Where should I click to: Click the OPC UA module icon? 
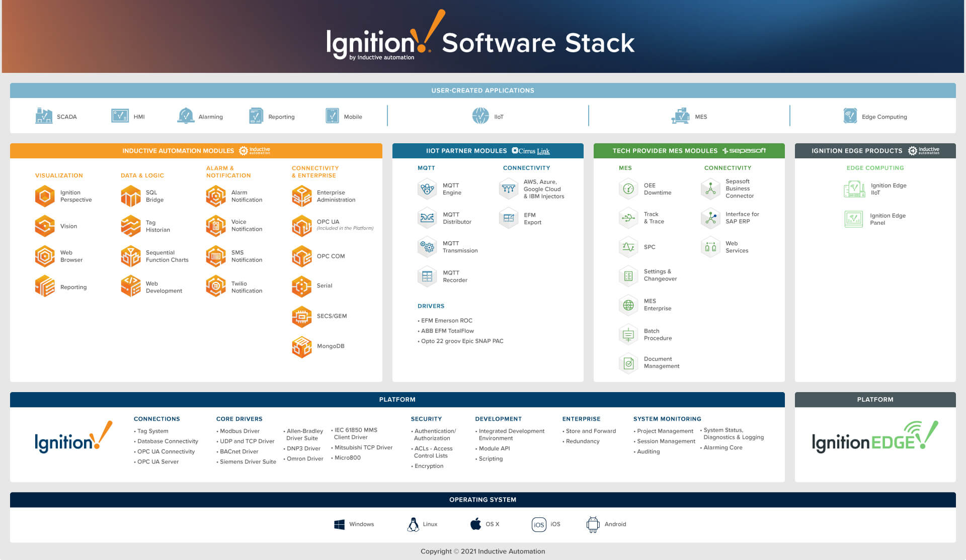[x=302, y=226]
